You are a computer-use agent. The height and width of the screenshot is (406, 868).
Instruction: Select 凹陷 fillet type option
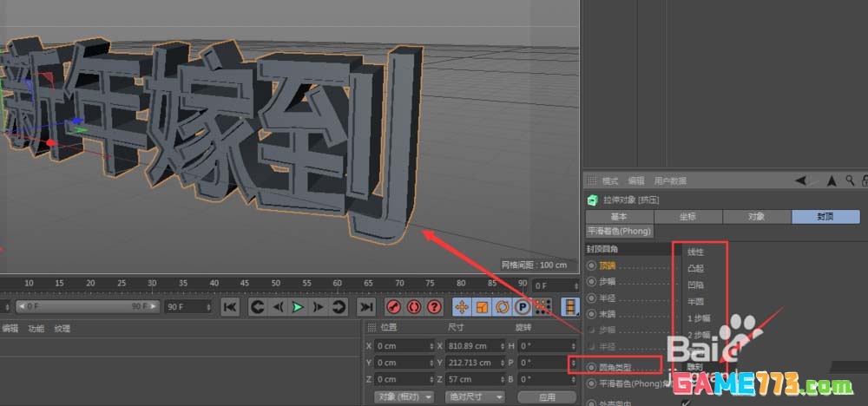696,285
